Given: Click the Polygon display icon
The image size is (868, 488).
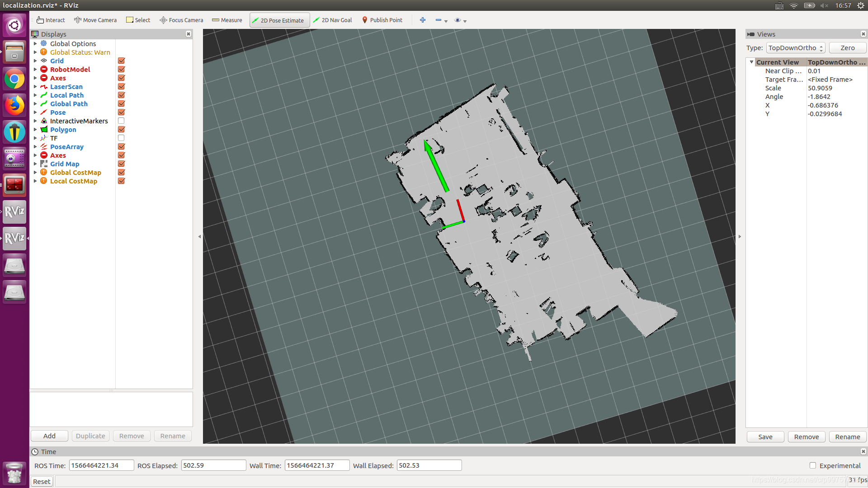Looking at the screenshot, I should tap(44, 129).
